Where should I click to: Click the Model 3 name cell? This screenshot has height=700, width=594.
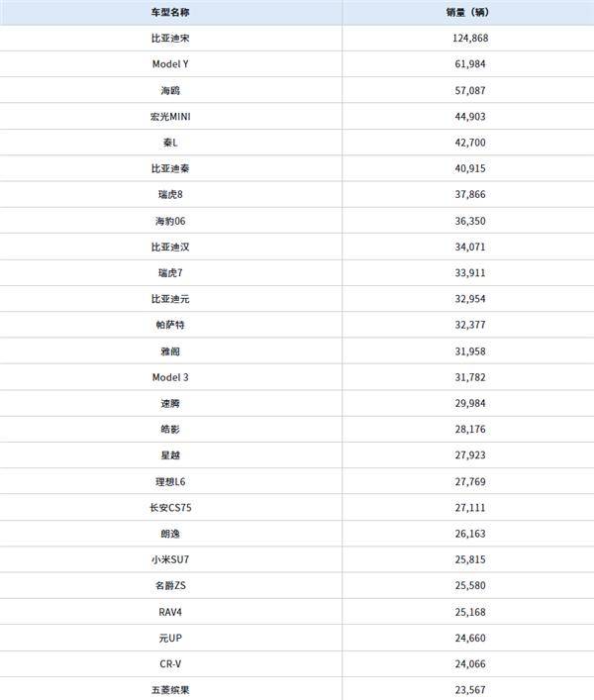170,377
